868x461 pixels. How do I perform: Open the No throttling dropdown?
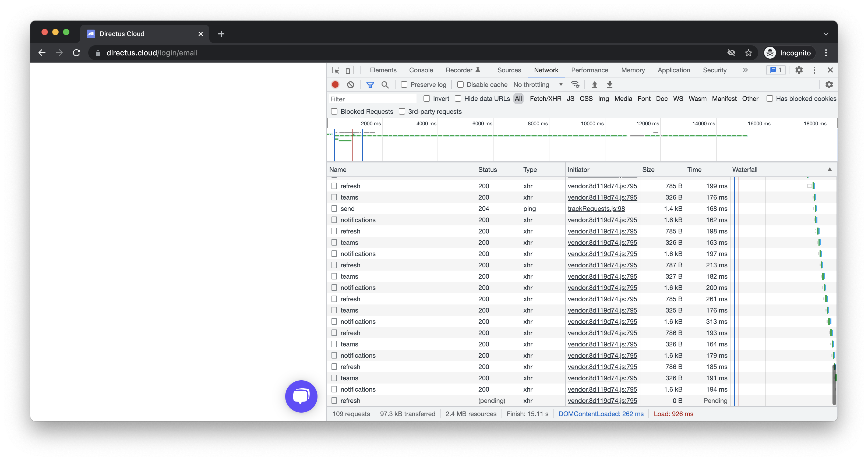tap(538, 85)
